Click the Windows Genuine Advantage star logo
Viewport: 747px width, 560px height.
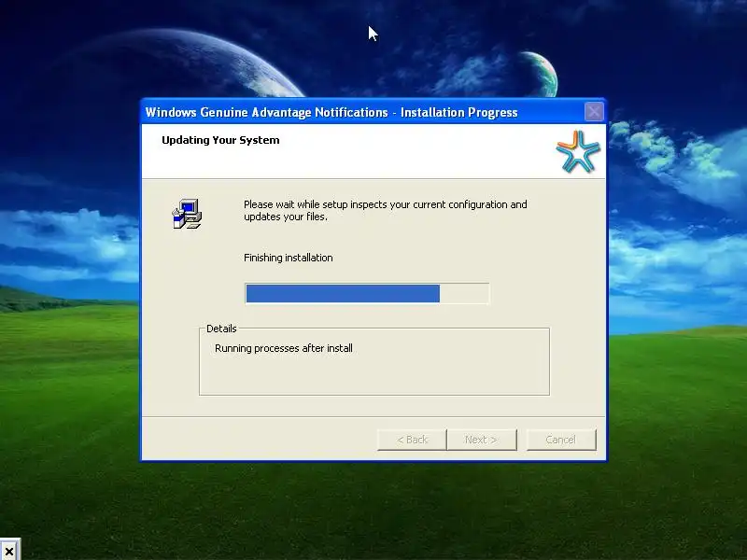(577, 151)
